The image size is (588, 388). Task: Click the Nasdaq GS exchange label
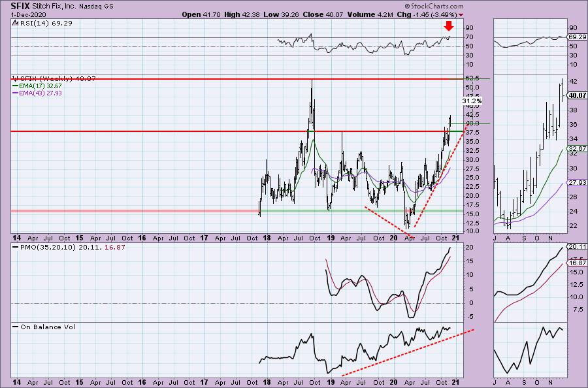pos(96,7)
